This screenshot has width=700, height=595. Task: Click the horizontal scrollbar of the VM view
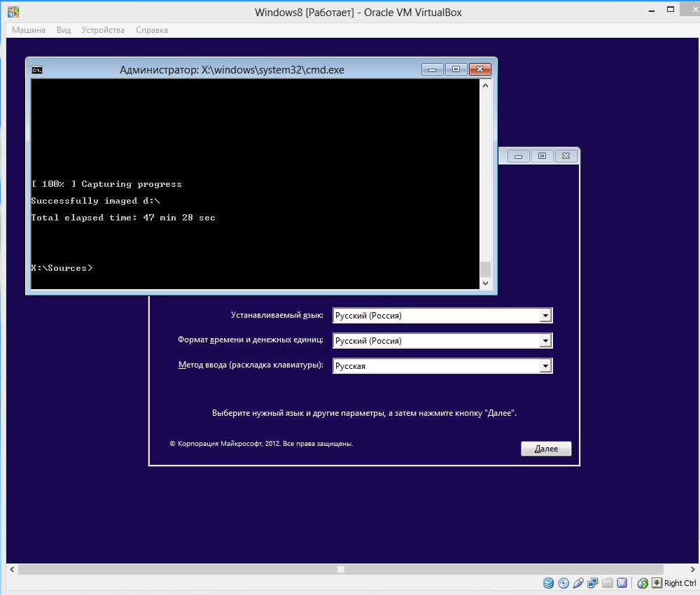pos(341,569)
